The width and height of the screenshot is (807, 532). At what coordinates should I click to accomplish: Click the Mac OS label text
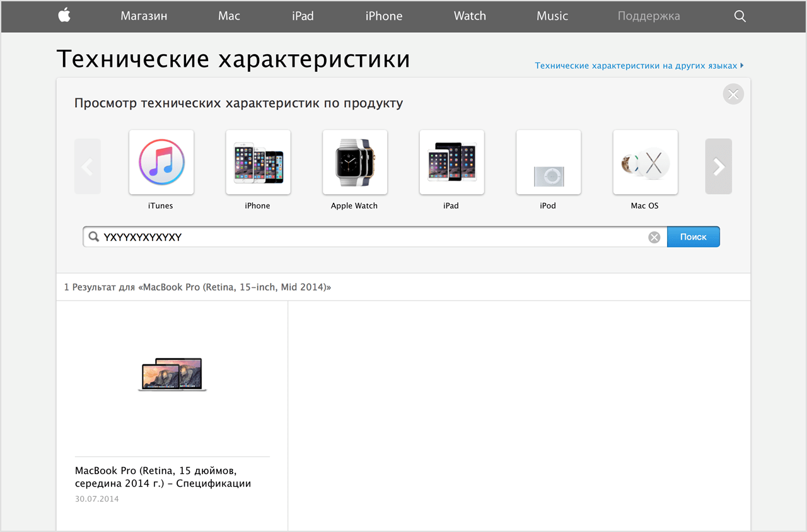pyautogui.click(x=645, y=205)
